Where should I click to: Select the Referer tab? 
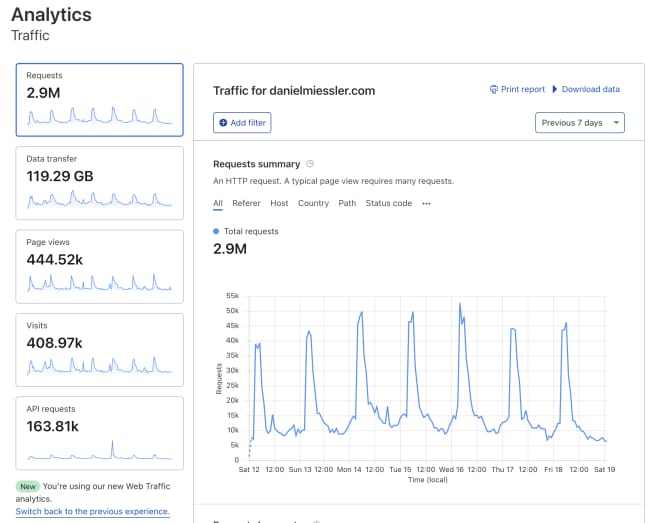246,203
